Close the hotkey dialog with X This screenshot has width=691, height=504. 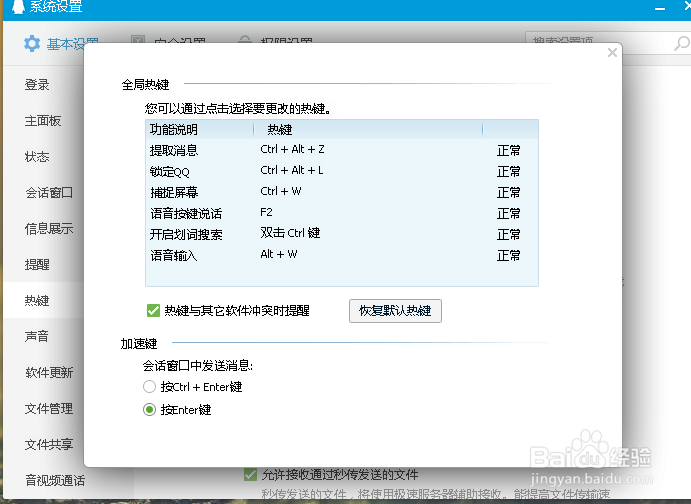click(x=612, y=53)
